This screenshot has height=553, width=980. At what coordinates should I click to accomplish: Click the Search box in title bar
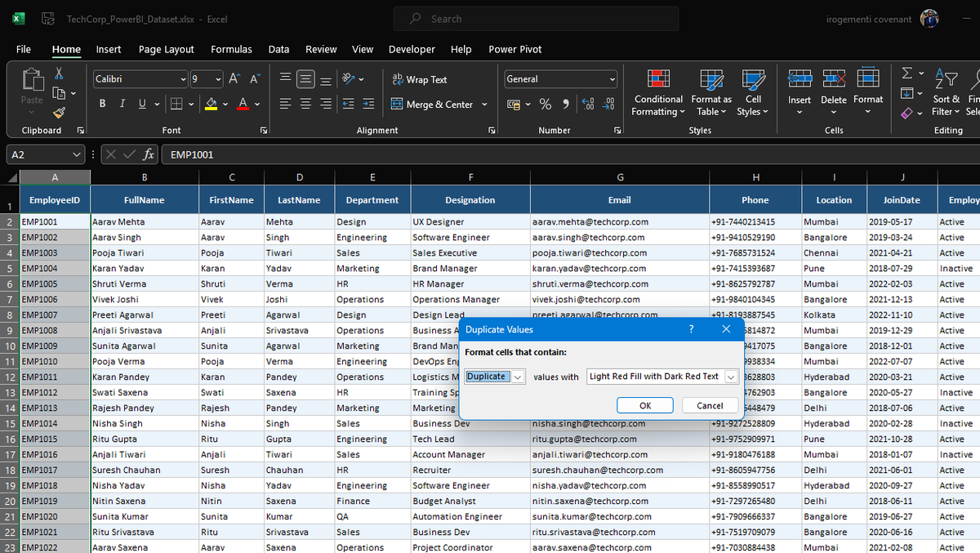534,19
